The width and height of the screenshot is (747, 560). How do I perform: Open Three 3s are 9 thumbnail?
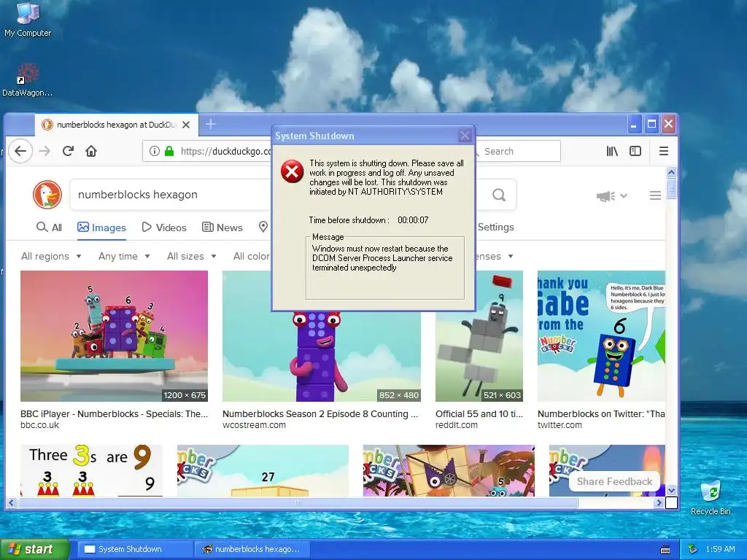tap(91, 470)
